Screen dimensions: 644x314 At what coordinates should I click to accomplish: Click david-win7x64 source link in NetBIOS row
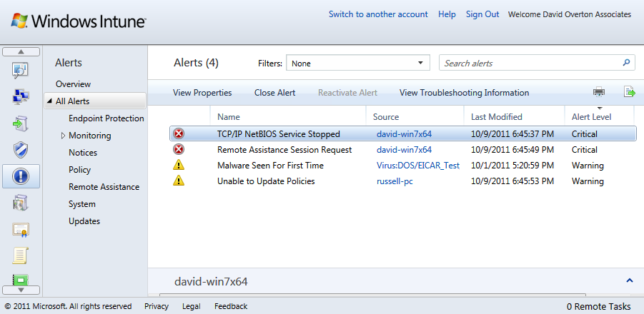pos(404,134)
